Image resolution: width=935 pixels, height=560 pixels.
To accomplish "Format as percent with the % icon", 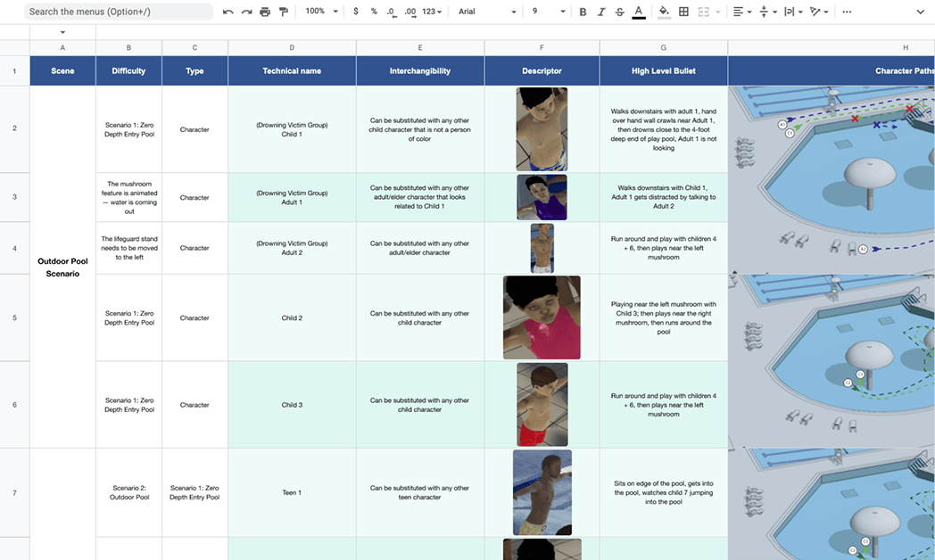I will 374,12.
